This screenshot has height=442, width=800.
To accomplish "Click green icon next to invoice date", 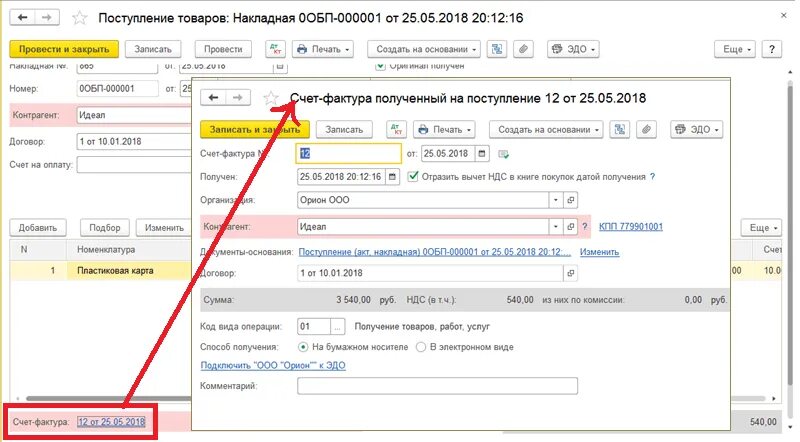I will click(503, 154).
